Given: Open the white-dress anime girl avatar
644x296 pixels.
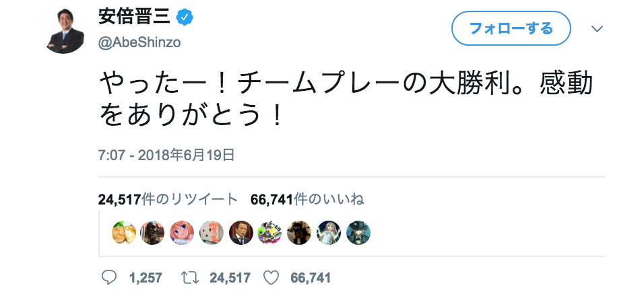Looking at the screenshot, I should coord(329,233).
